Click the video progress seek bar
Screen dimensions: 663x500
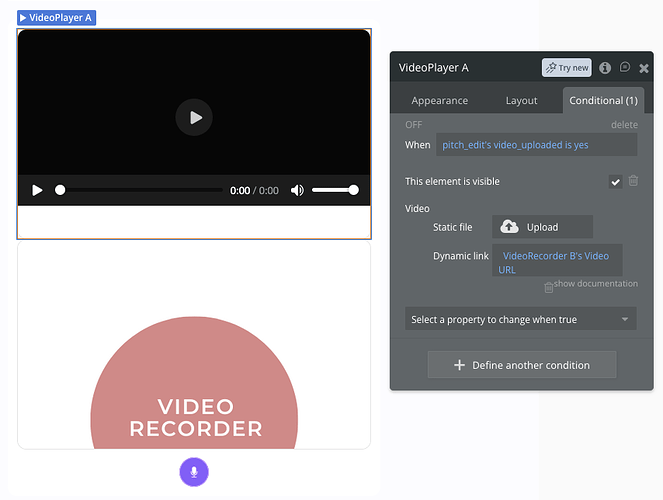coord(140,190)
